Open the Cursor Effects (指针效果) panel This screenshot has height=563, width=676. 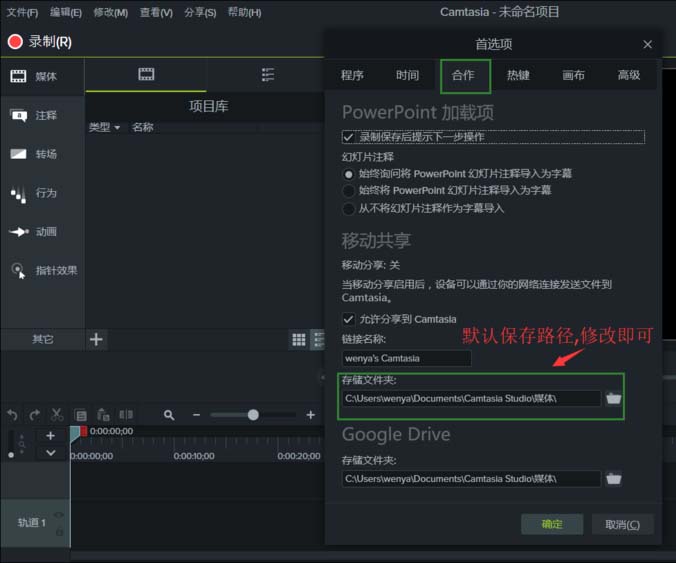click(43, 271)
